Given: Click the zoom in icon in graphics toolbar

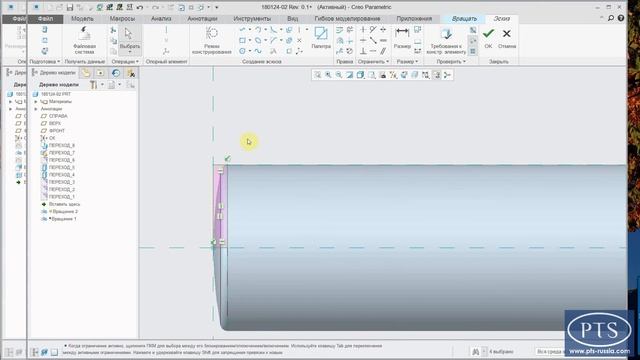Looking at the screenshot, I should pyautogui.click(x=328, y=75).
